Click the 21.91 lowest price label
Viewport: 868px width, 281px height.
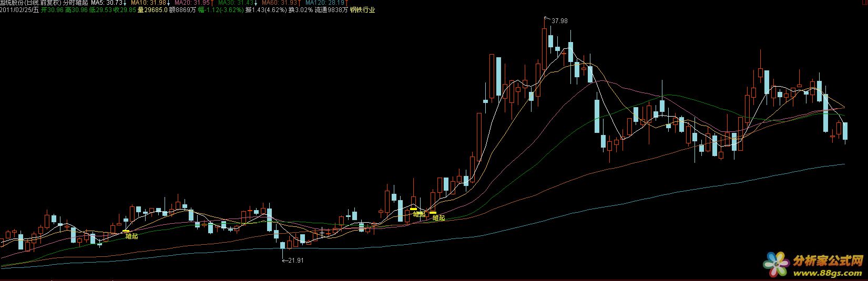[296, 260]
